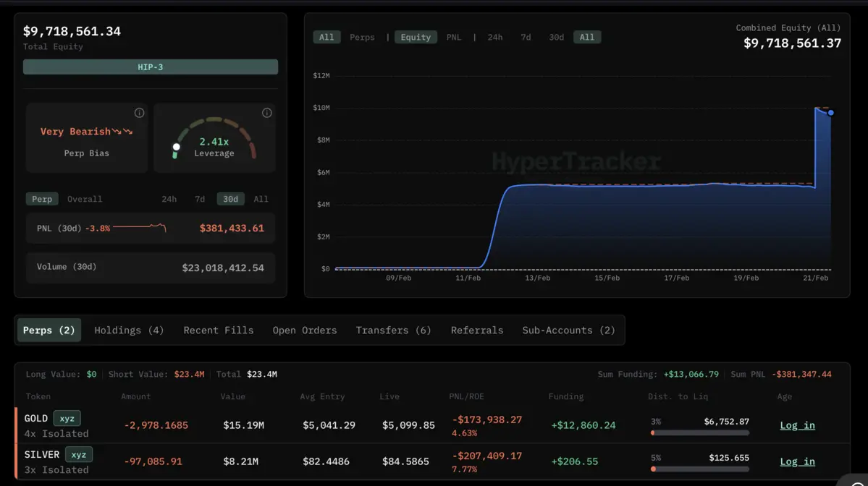
Task: Switch stats to Overall
Action: click(85, 199)
